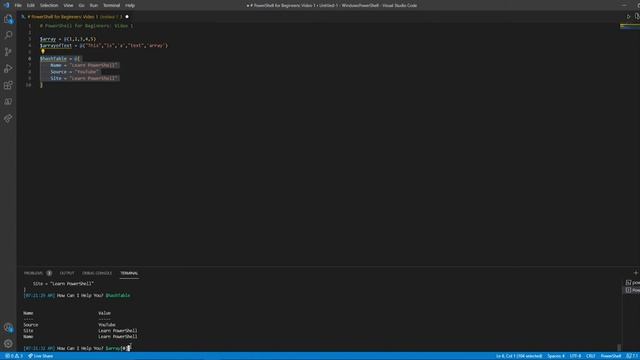640x360 pixels.
Task: Open the Search view in the activity bar
Action: click(8, 35)
